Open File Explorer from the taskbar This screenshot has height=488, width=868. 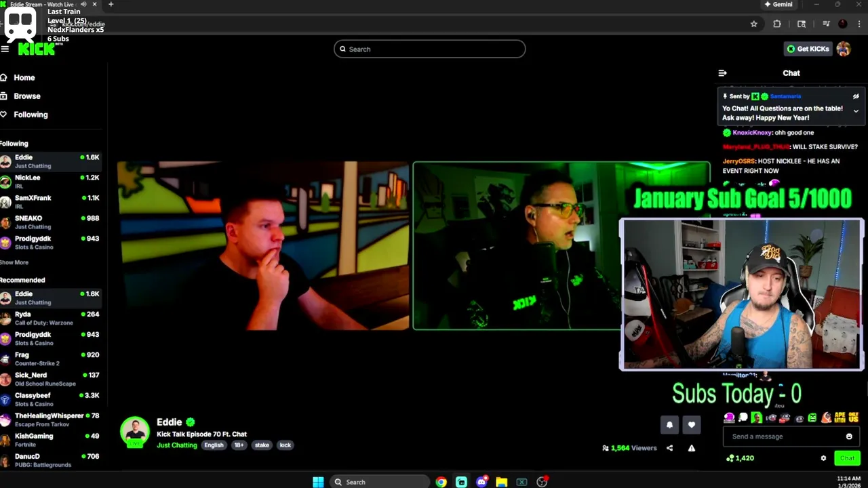point(501,482)
